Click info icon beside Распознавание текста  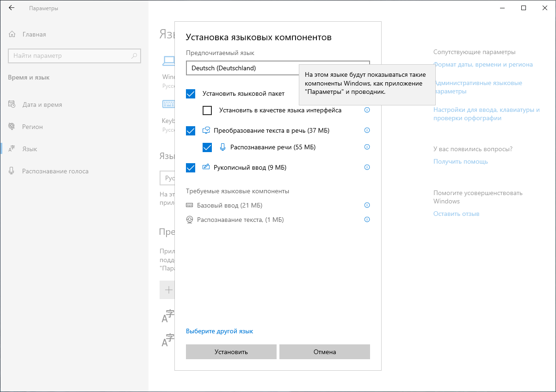pyautogui.click(x=367, y=220)
